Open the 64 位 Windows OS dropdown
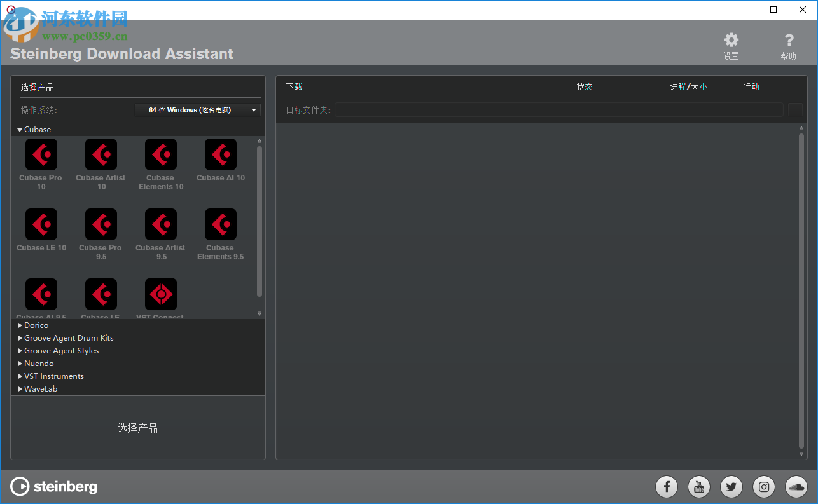The width and height of the screenshot is (818, 504). pos(197,109)
